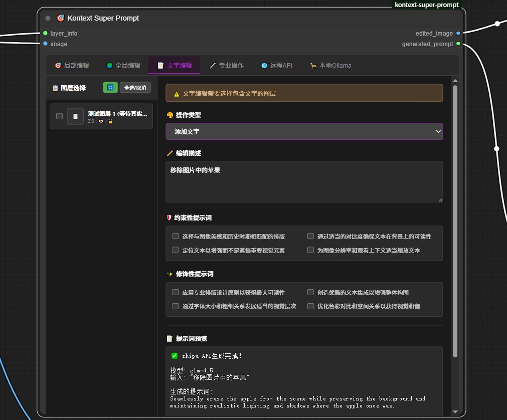Click the warning triangle icon in banner
This screenshot has height=420, width=507.
click(177, 94)
